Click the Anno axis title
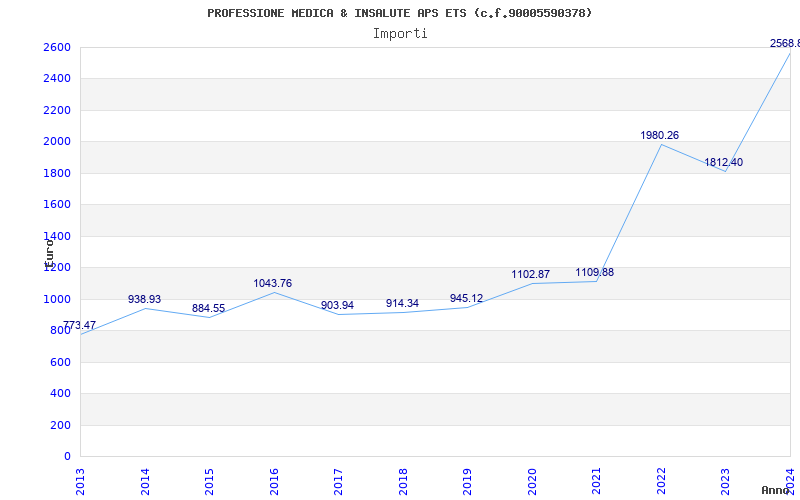This screenshot has height=500, width=800. (x=775, y=490)
